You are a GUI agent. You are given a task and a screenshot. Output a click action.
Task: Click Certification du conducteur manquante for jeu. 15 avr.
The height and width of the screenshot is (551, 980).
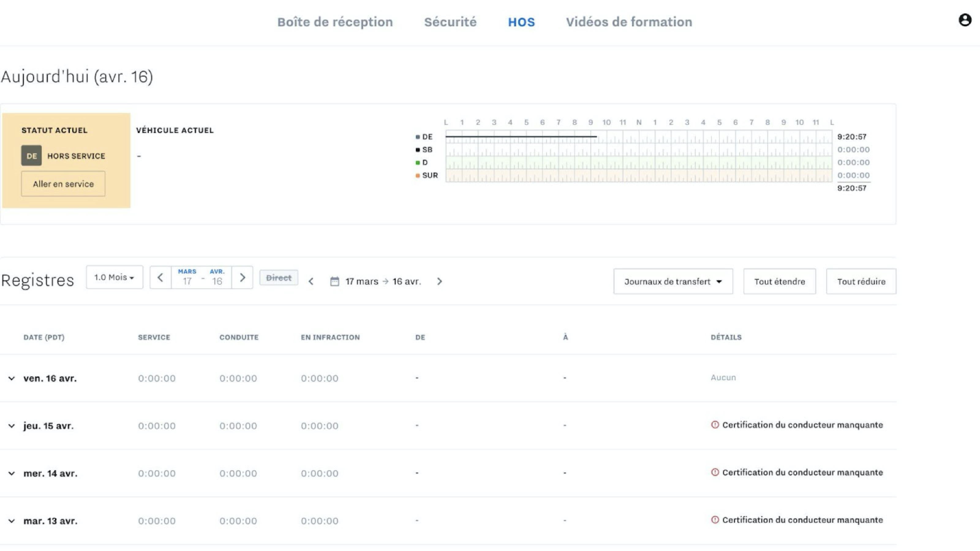[802, 425]
